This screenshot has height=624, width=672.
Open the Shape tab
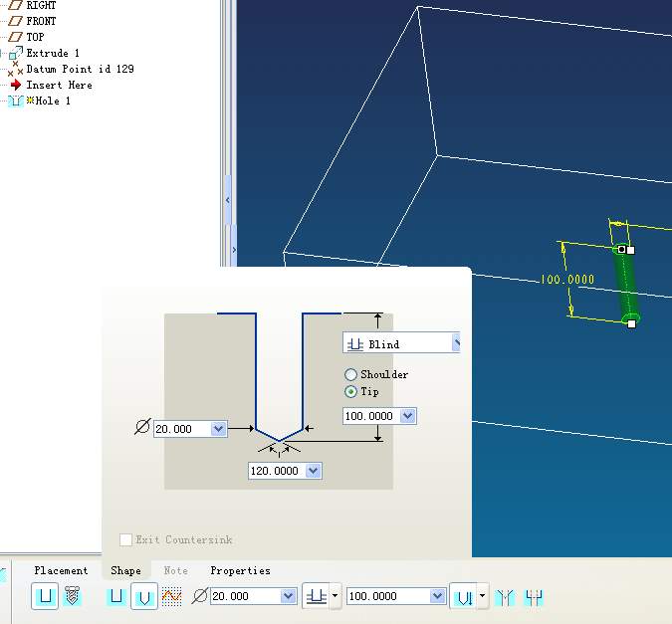[125, 570]
